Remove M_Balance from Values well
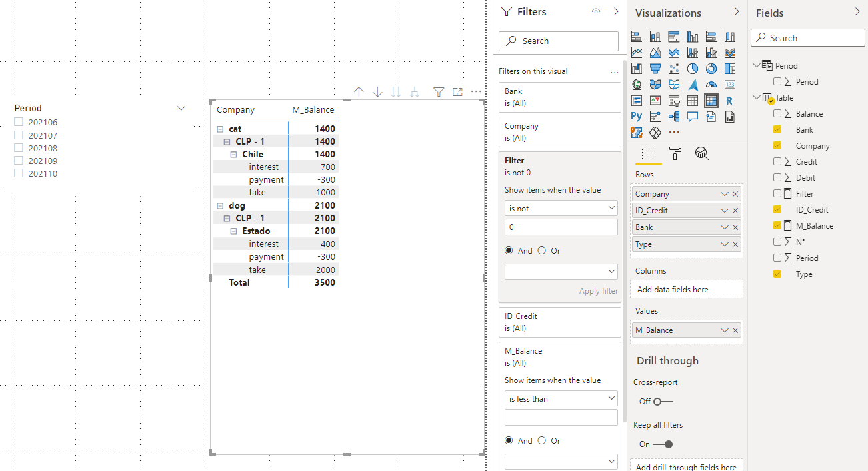The width and height of the screenshot is (868, 471). pos(735,330)
